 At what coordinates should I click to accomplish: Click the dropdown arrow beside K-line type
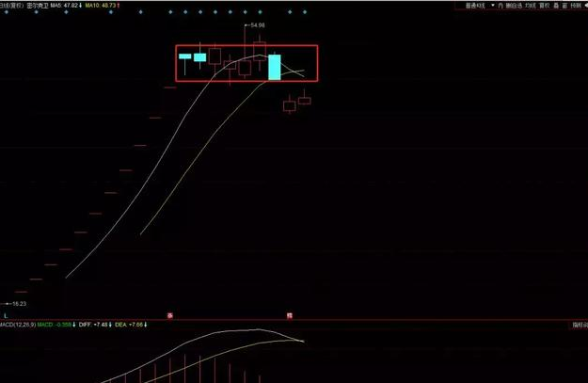tap(493, 6)
